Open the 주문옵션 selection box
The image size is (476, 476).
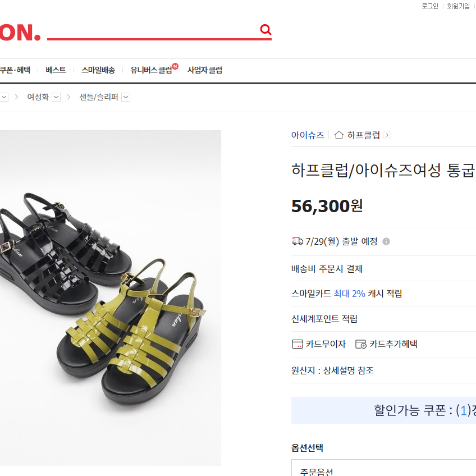click(x=383, y=468)
